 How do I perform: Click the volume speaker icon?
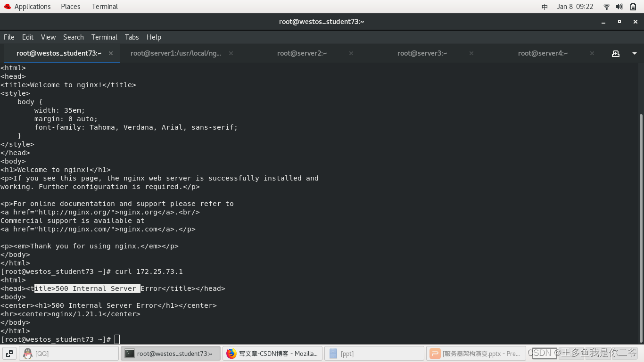coord(619,7)
